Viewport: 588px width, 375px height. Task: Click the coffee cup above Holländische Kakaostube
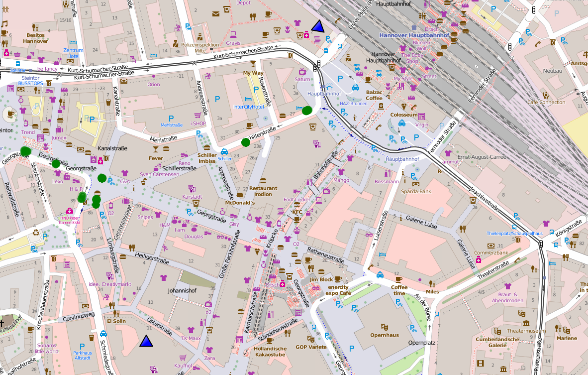coord(269,341)
